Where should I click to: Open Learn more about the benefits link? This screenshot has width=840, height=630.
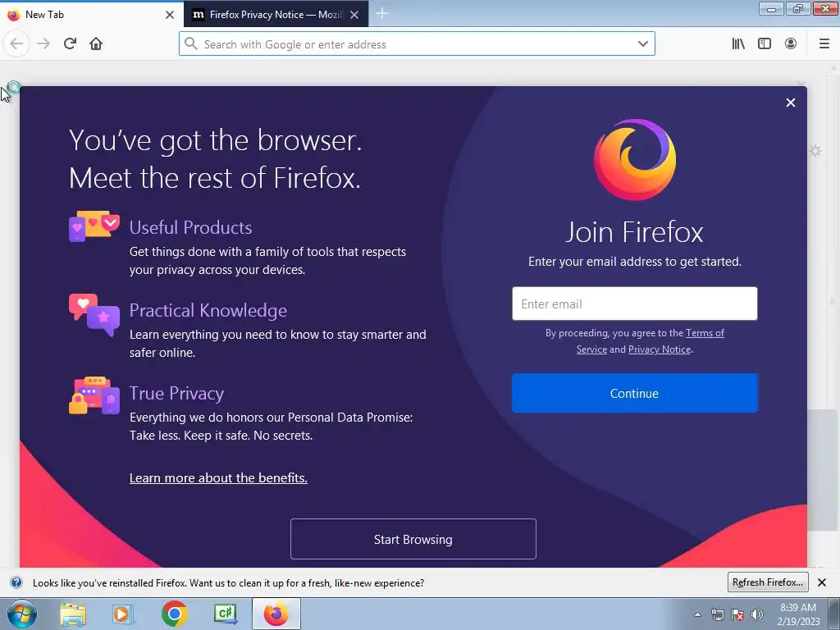click(x=218, y=478)
